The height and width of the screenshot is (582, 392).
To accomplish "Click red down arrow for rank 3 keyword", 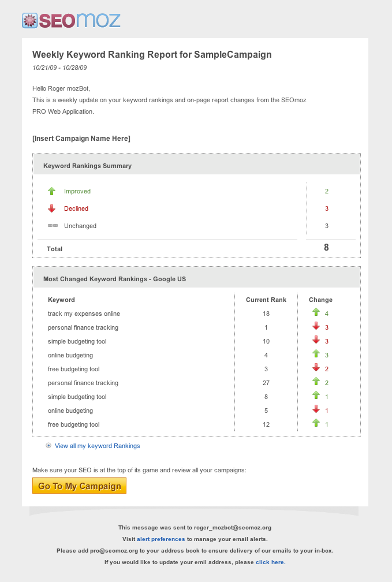I will (316, 369).
